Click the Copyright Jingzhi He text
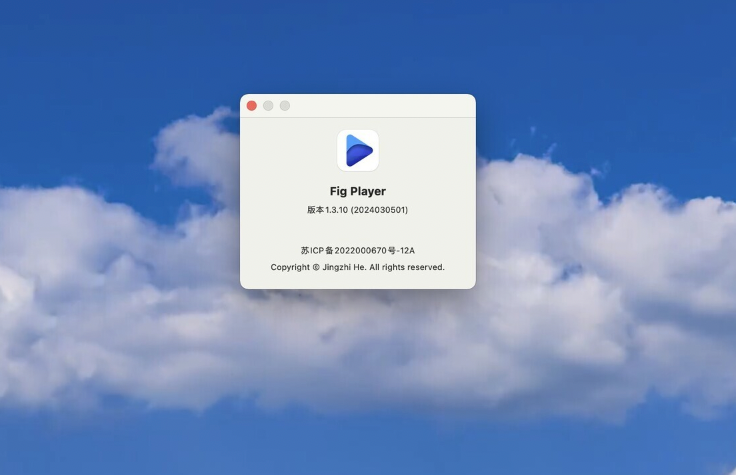736x475 pixels. click(x=358, y=267)
